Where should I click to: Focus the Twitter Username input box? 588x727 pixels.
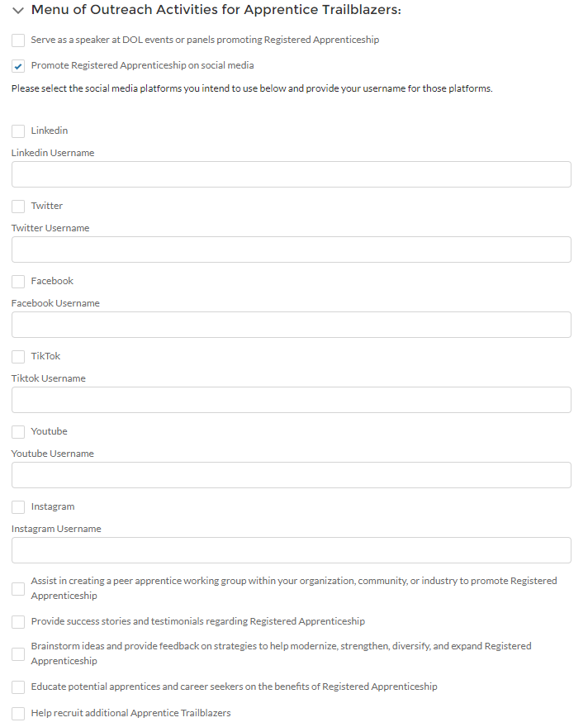[291, 249]
